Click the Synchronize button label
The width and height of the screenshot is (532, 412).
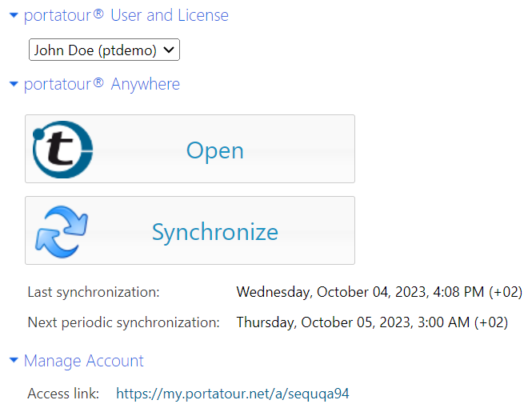tap(215, 232)
